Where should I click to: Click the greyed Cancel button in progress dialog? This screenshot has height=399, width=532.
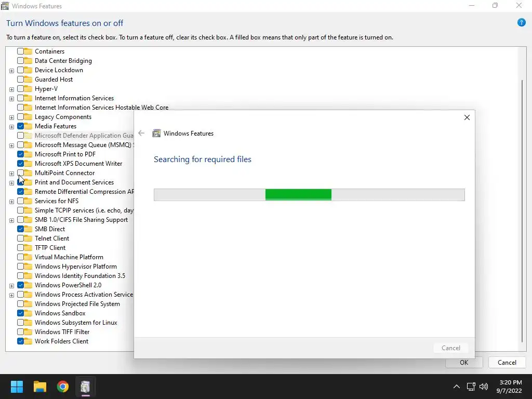click(451, 348)
